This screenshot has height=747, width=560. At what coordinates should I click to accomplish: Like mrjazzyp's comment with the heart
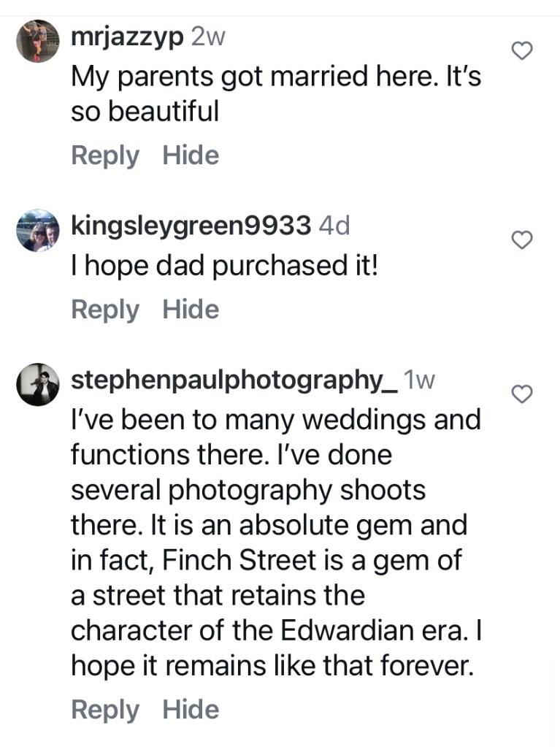click(x=521, y=50)
